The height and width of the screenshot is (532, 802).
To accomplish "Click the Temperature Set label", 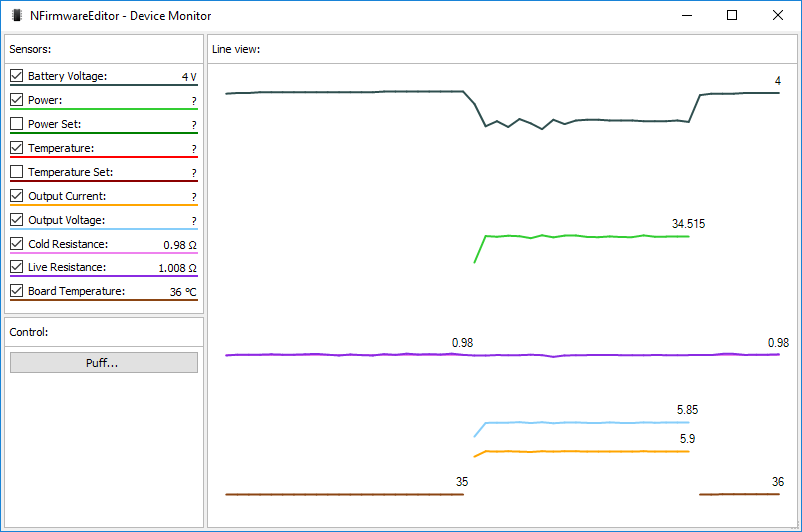I will 71,172.
